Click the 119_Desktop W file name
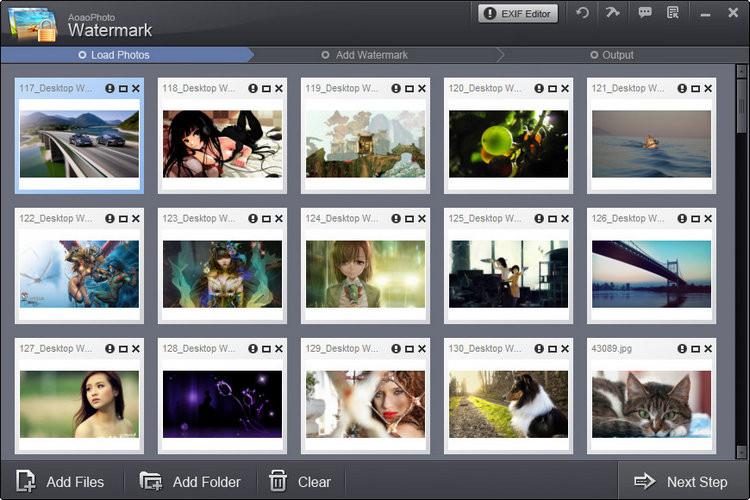The height and width of the screenshot is (500, 750). pos(342,89)
